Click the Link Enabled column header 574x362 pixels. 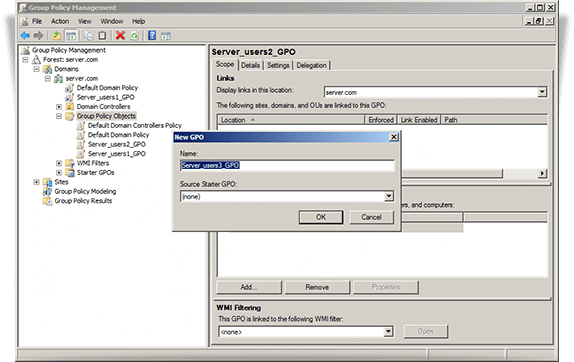tap(419, 120)
